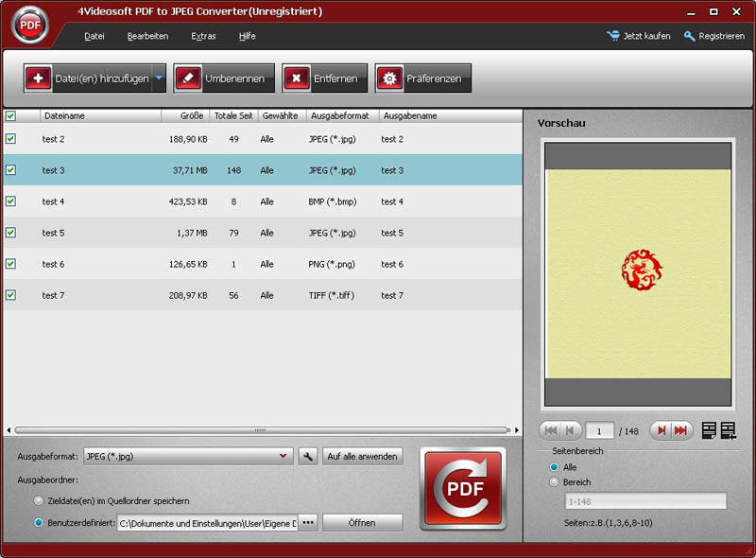The height and width of the screenshot is (558, 756).
Task: Go to the previous preview page
Action: tap(569, 430)
